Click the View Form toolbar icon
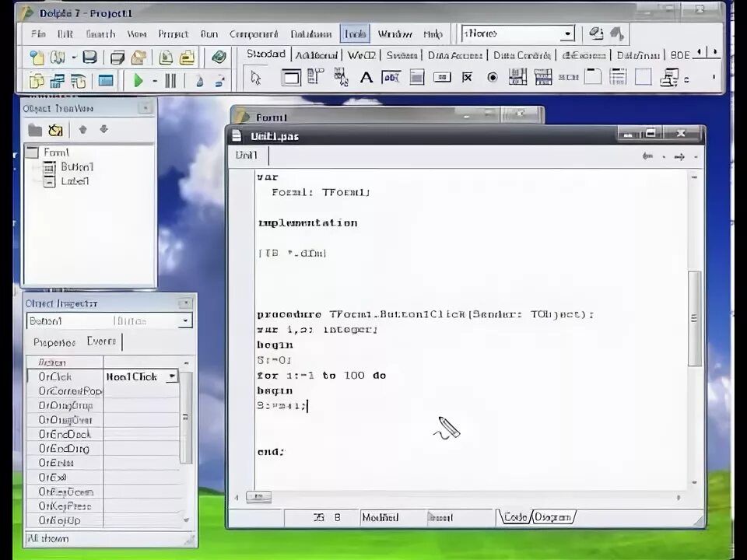The height and width of the screenshot is (560, 747). (x=57, y=80)
